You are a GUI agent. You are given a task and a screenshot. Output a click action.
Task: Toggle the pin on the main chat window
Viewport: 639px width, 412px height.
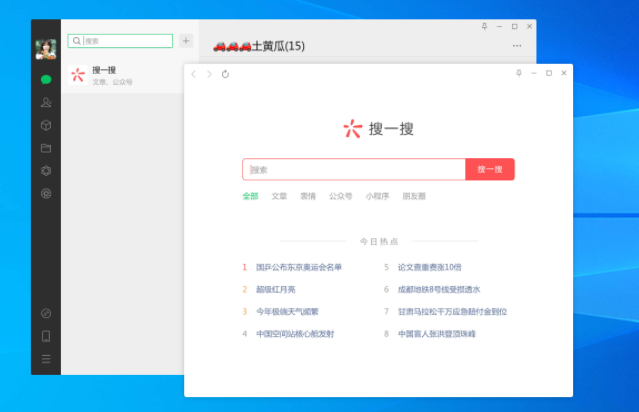tap(485, 26)
